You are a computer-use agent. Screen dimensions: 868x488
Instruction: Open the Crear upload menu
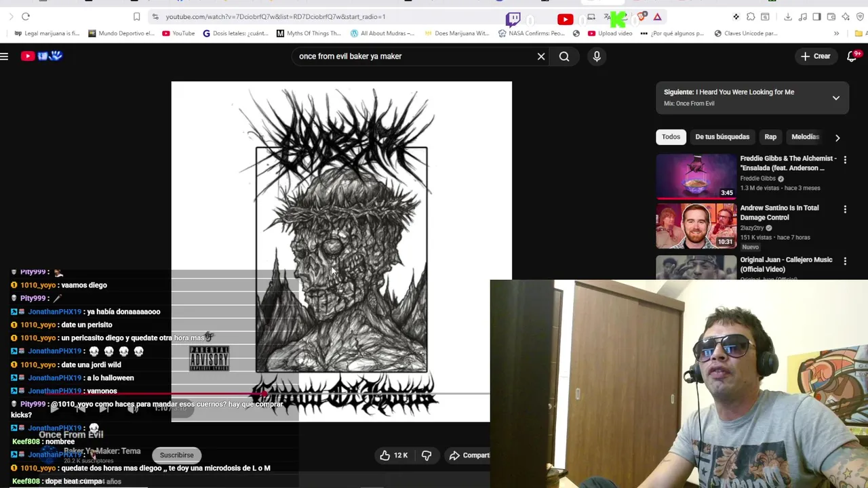(x=815, y=56)
